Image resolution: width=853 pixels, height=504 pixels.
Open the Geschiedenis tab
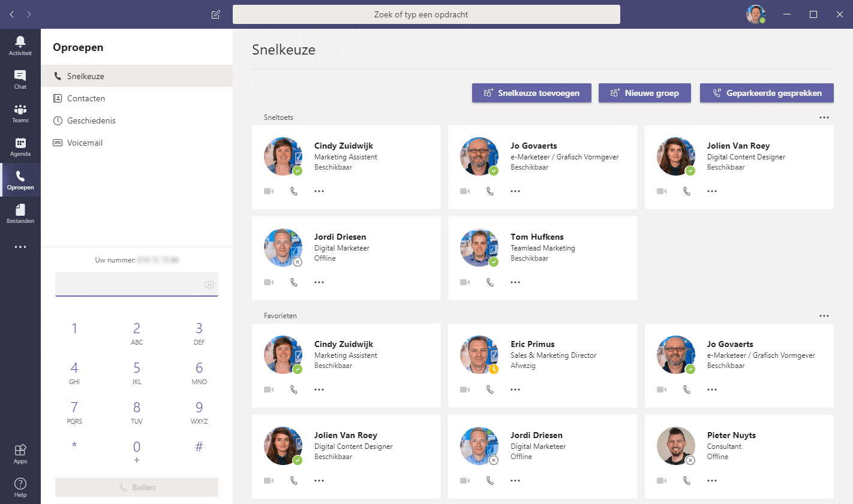tap(137, 120)
